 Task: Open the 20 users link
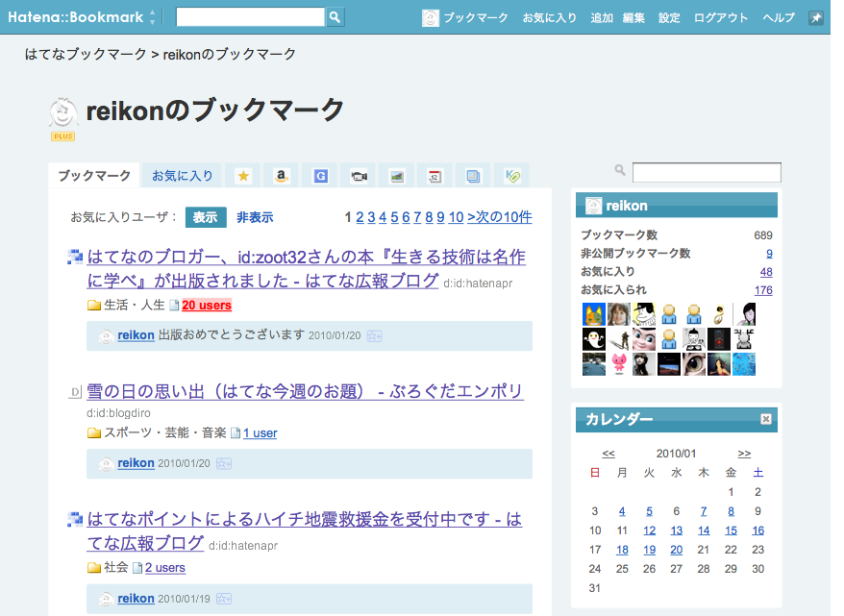point(207,305)
